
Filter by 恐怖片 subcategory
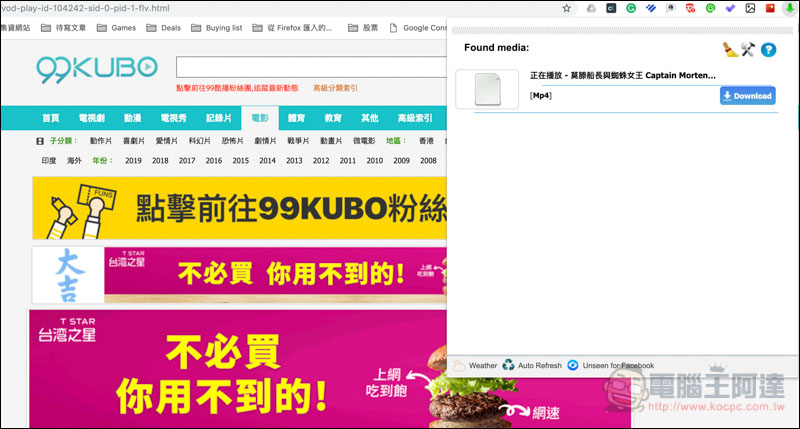[232, 141]
